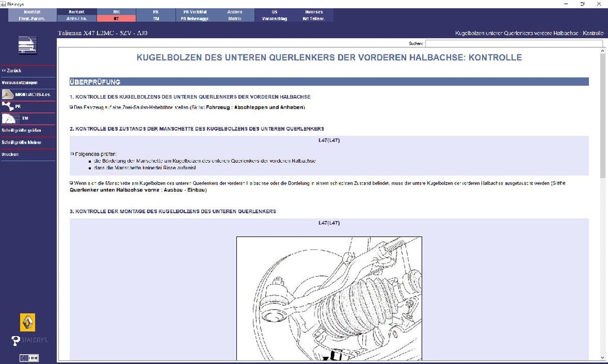Click the main page title KUGELBOLZEN ... KONTROLLE
This screenshot has height=364, width=608.
(329, 58)
